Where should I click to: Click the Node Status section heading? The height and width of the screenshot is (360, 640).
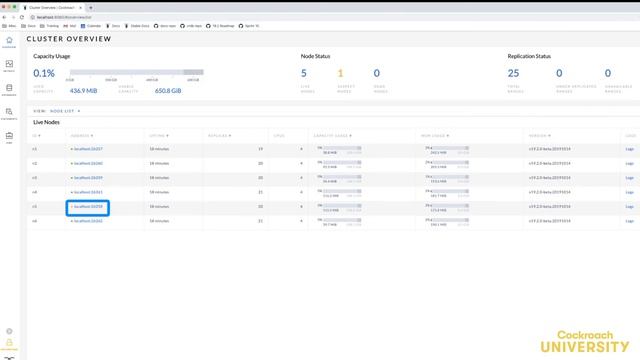click(x=316, y=56)
